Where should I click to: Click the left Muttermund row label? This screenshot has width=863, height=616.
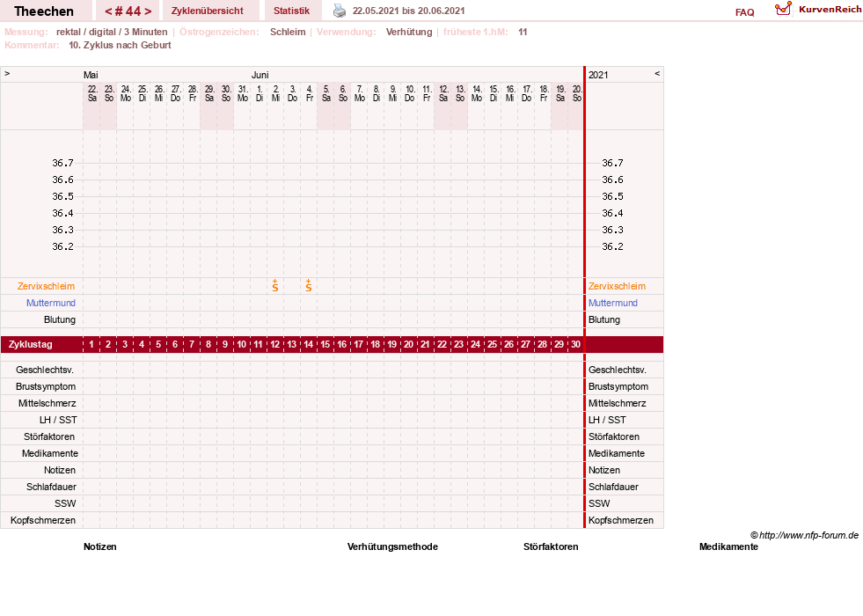51,303
